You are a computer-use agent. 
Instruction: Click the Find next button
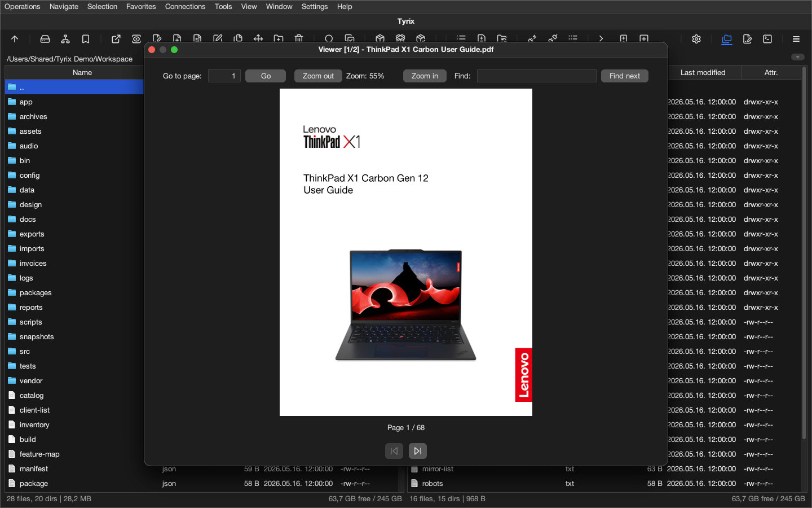625,76
